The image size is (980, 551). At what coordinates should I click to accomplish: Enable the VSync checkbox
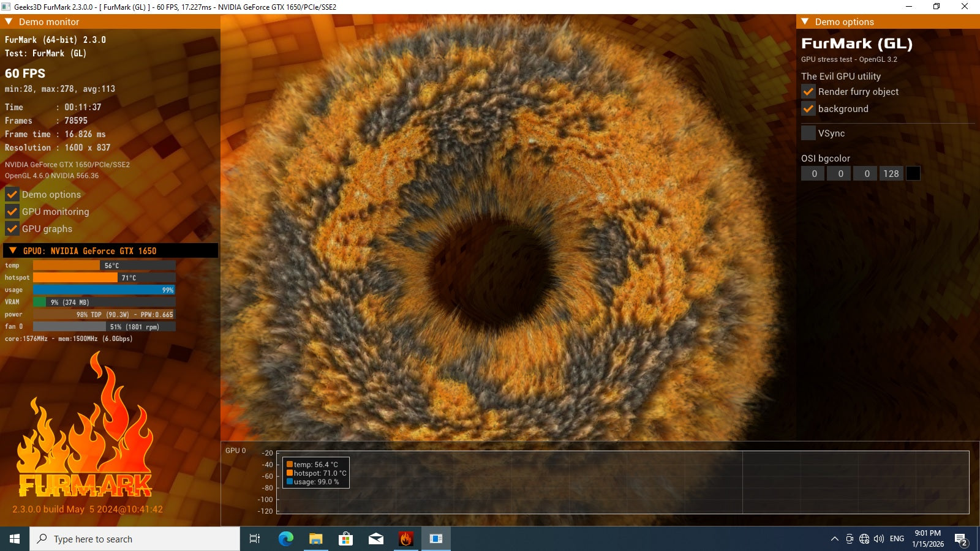(x=809, y=133)
